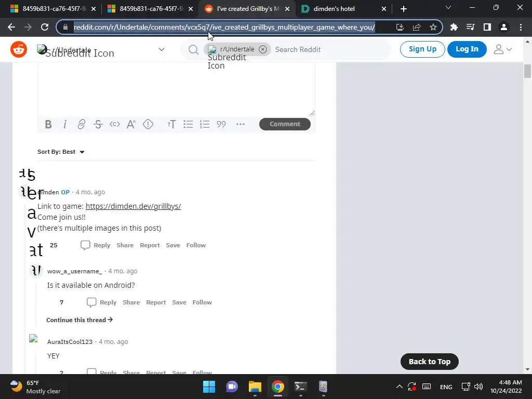
Task: Insert a numbered list
Action: pyautogui.click(x=205, y=124)
